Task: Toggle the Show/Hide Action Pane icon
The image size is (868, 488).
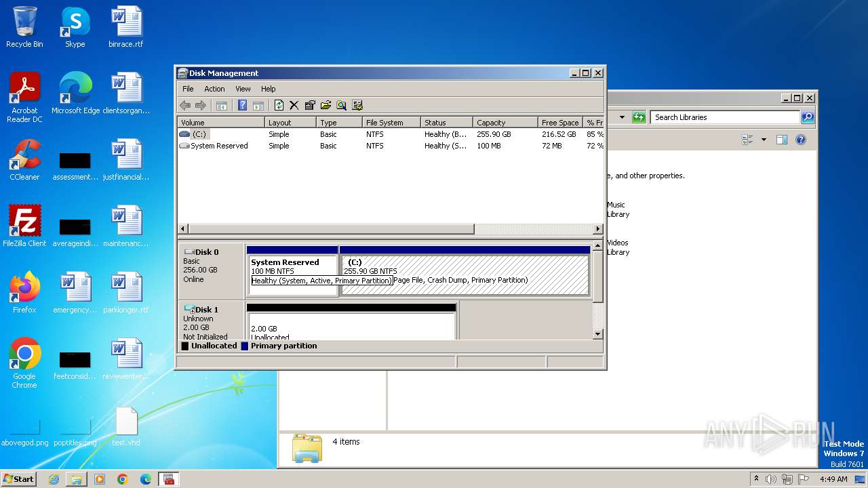Action: (x=258, y=105)
